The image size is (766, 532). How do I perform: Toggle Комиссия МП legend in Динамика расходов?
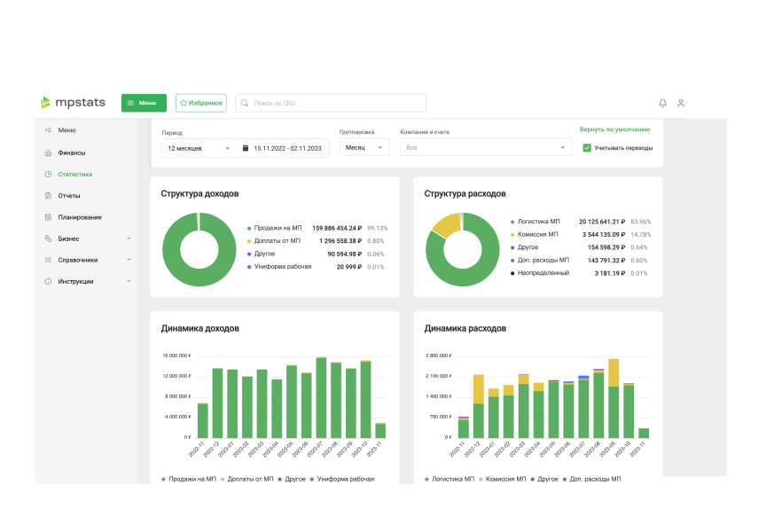click(x=500, y=479)
